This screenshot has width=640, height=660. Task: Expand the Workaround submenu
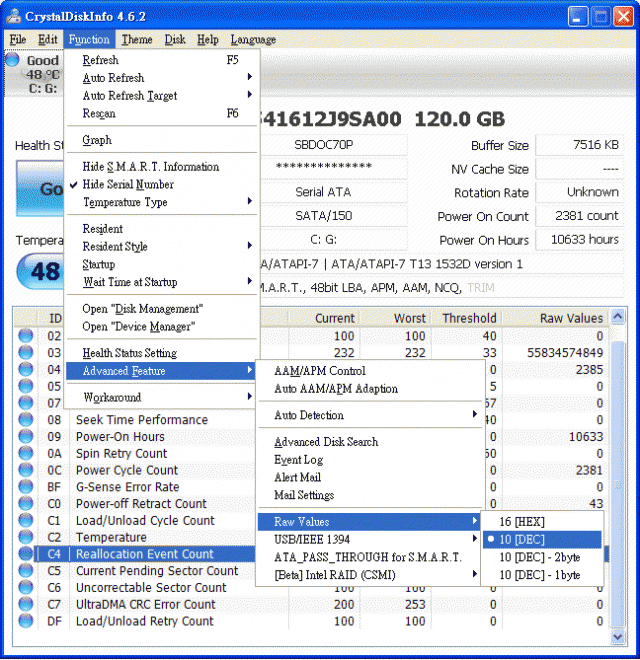coord(162,397)
